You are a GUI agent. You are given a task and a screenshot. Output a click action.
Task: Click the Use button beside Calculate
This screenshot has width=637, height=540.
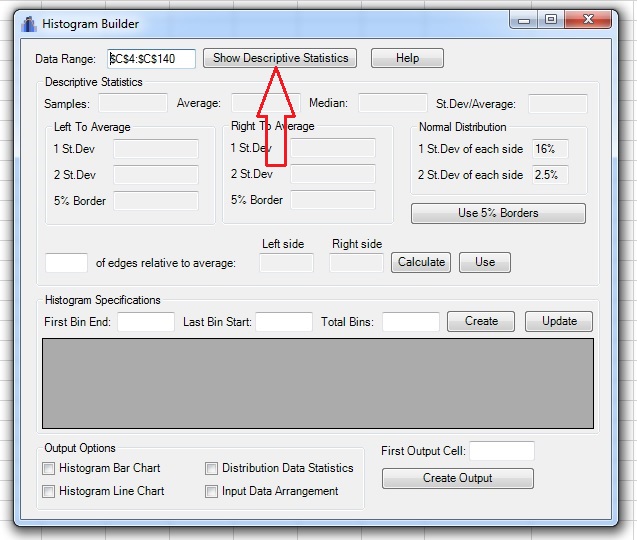coord(485,262)
